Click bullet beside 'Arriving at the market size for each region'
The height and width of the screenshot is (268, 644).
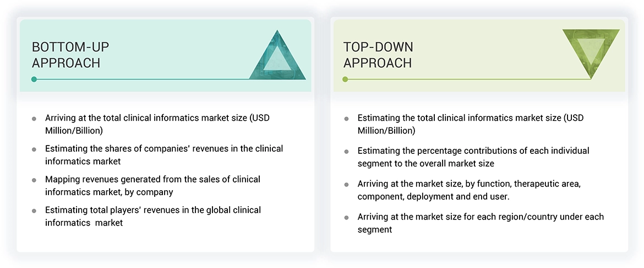346,218
